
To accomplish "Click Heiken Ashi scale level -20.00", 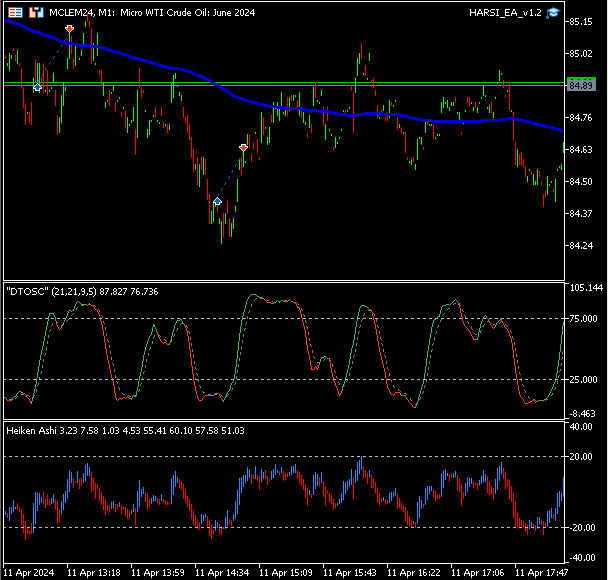I will tap(582, 528).
